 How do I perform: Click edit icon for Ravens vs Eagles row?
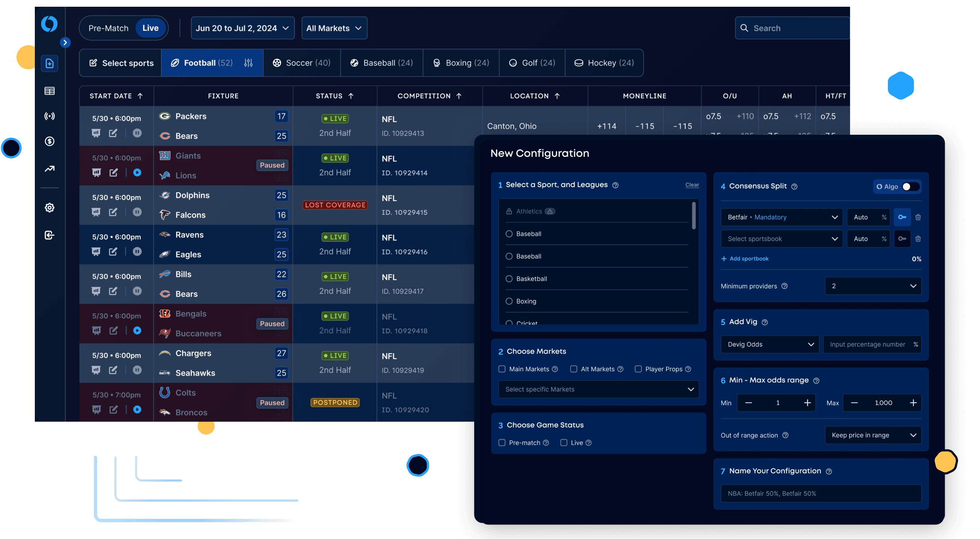113,252
